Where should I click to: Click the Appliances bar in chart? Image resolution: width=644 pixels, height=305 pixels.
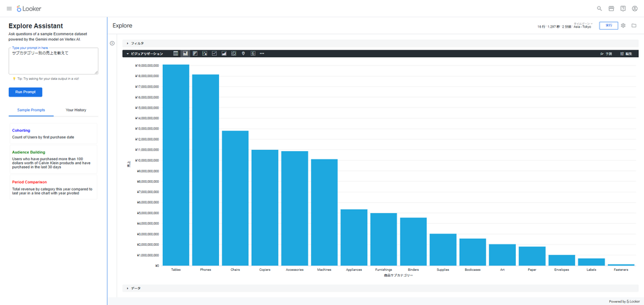click(354, 237)
